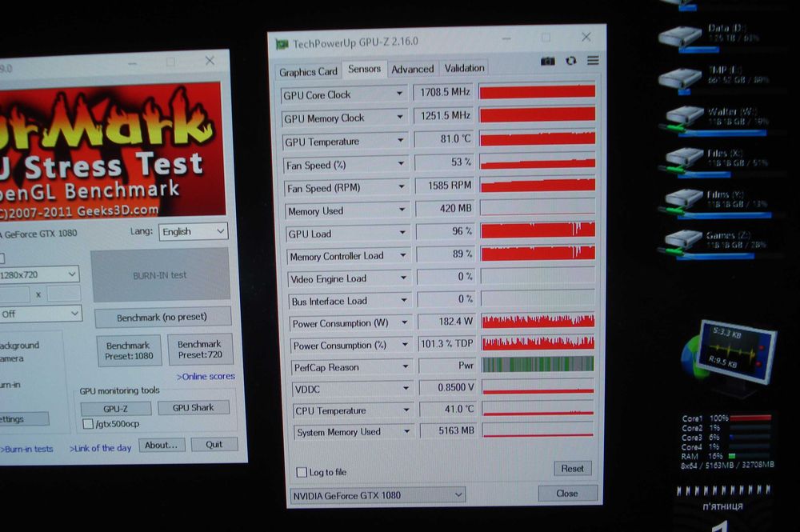Expand the CPU Temperature sensor dropdown
The height and width of the screenshot is (532, 800).
(x=406, y=410)
